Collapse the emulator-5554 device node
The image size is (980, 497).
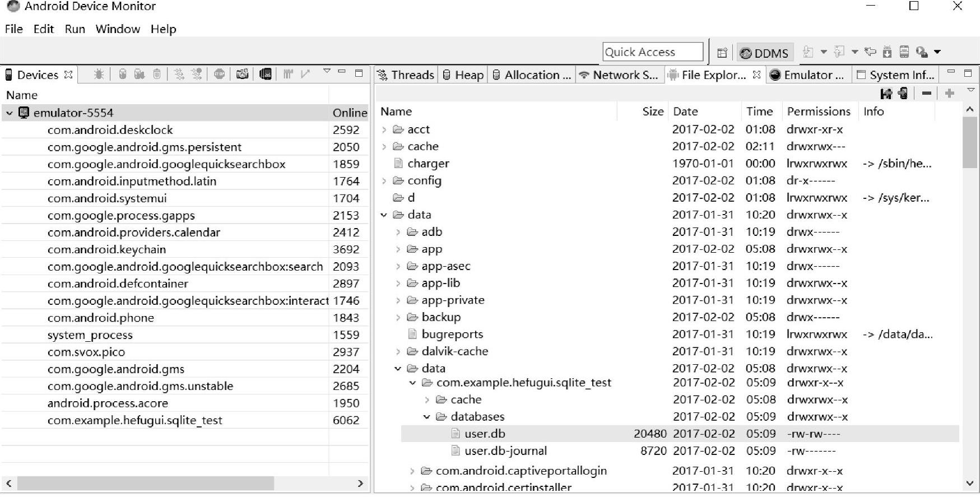(10, 113)
